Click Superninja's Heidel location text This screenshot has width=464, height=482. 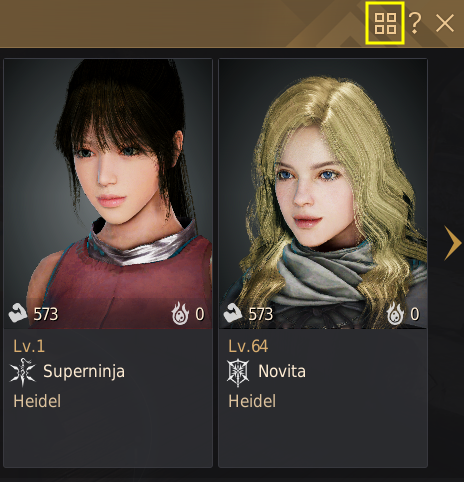[x=37, y=401]
